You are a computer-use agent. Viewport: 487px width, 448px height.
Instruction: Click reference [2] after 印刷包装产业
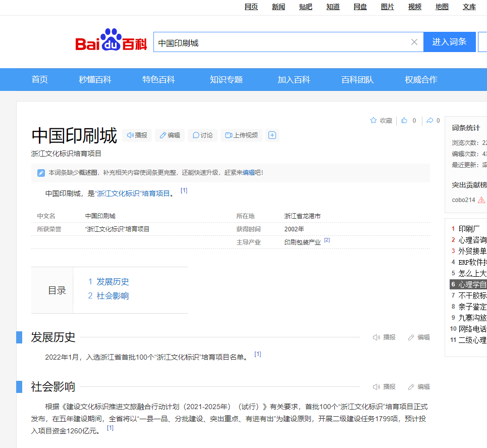point(327,240)
